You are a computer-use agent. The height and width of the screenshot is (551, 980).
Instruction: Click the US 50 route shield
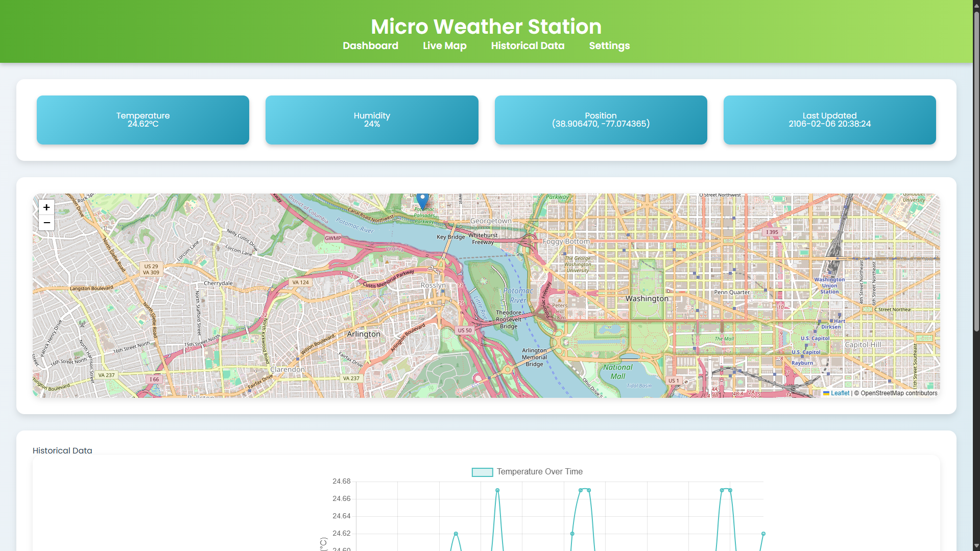coord(465,330)
